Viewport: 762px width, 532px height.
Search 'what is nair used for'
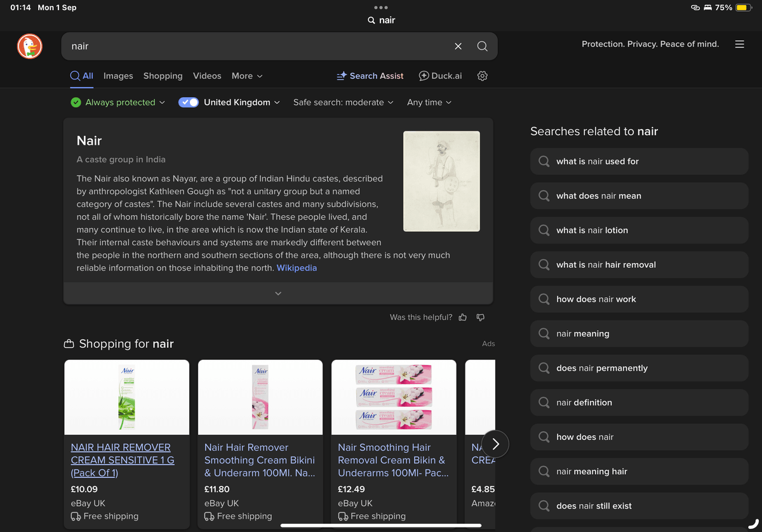639,161
